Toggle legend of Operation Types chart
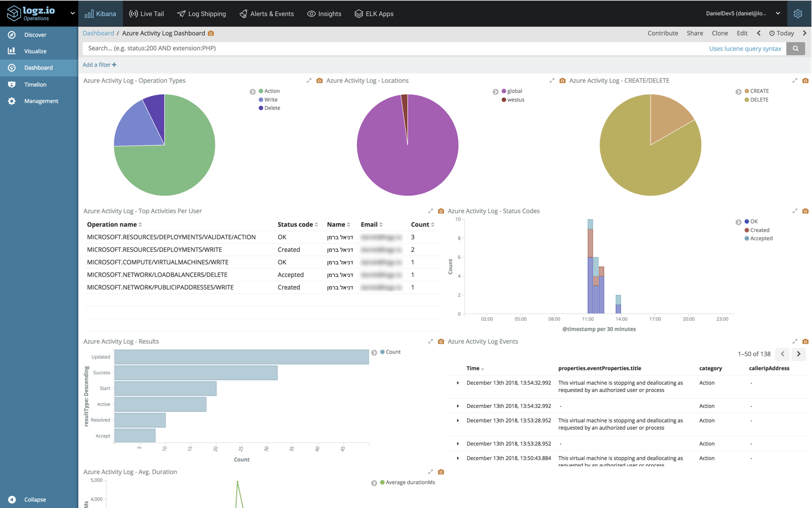The height and width of the screenshot is (508, 812). coord(253,92)
